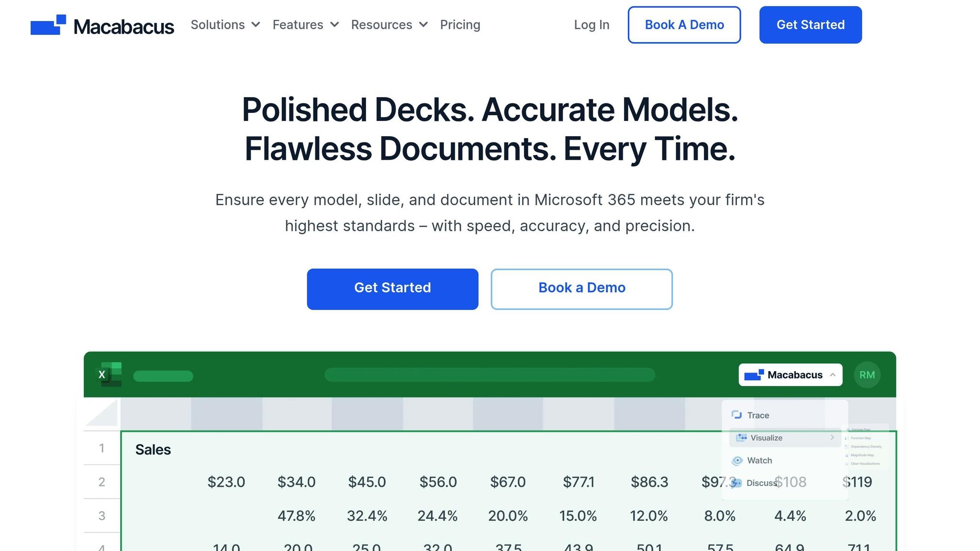Select Watch in the Macabacus menu
The width and height of the screenshot is (980, 551).
[x=759, y=460]
